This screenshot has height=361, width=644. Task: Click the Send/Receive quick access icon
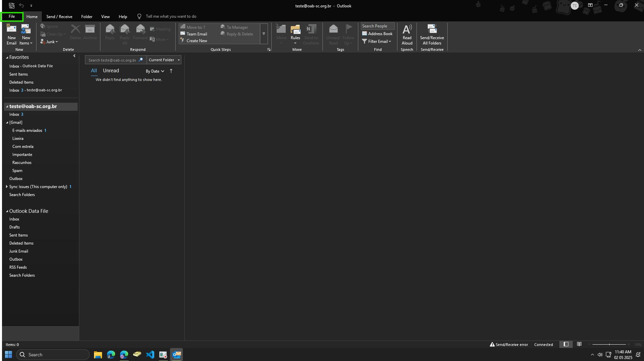pyautogui.click(x=12, y=6)
